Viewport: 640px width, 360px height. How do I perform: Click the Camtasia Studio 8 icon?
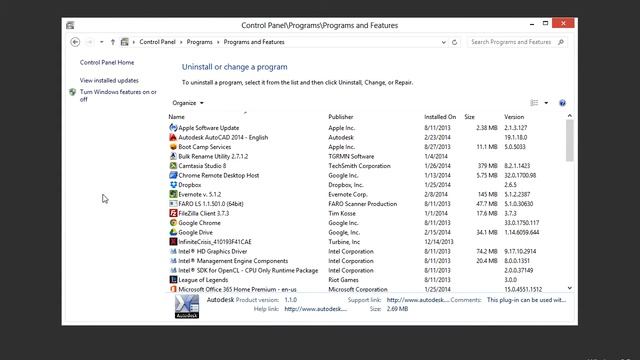tap(173, 166)
